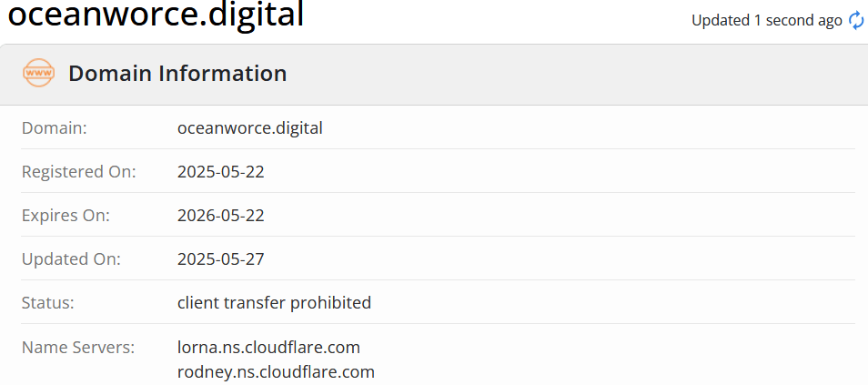The height and width of the screenshot is (385, 868).
Task: Click the blue refresh arrows icon
Action: coord(856,21)
